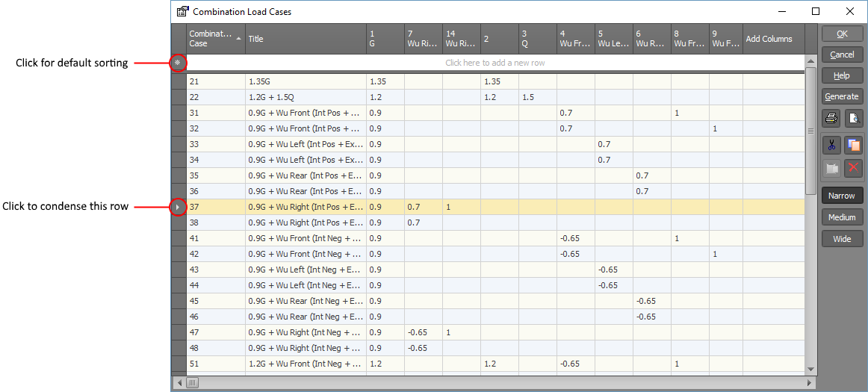Screen dimensions: 868x392
Task: Click the Cut scissors icon
Action: [831, 145]
